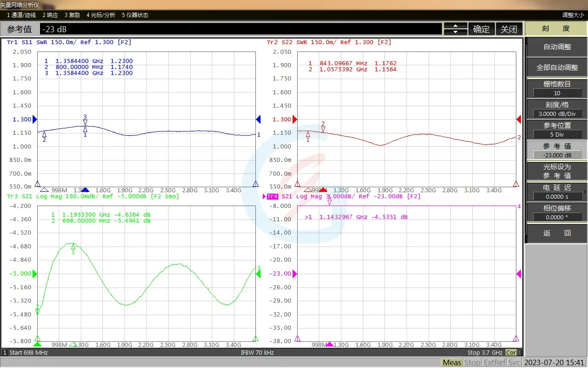Open the 4 光标/分析 menu
The image size is (588, 368).
point(101,15)
